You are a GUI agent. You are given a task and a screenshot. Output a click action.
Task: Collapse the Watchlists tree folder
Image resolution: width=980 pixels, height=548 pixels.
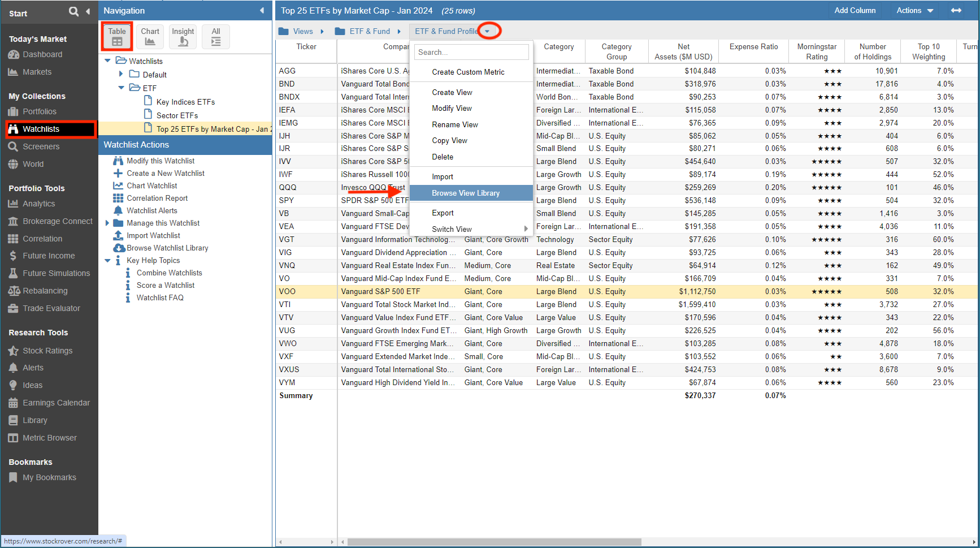108,61
